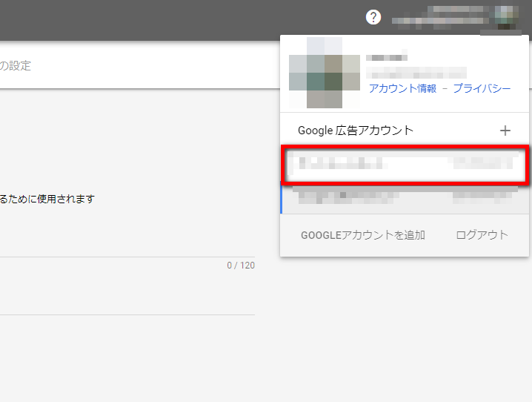Click the text field above the 0 / 120 counter

pyautogui.click(x=126, y=245)
